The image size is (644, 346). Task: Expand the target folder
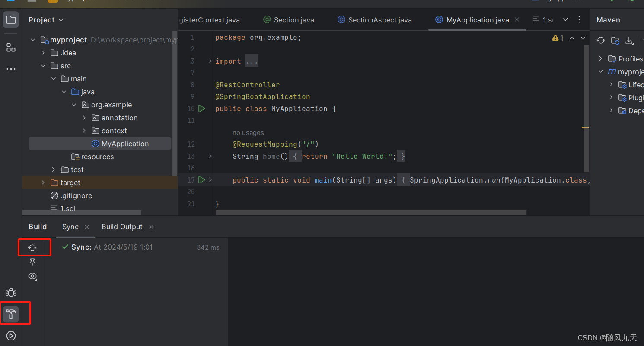[x=43, y=183]
